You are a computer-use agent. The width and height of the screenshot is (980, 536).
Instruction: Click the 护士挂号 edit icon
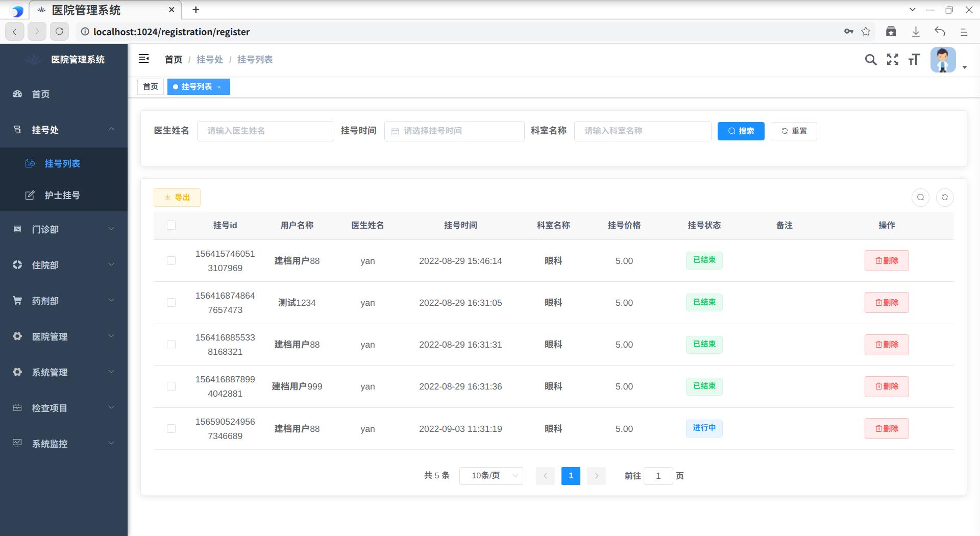[x=30, y=195]
